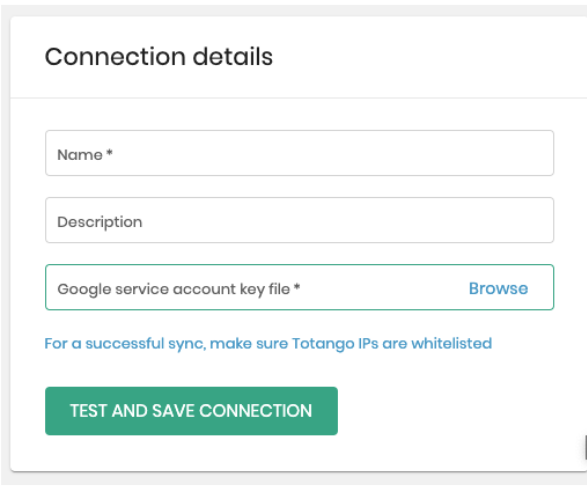Select the Google service account key file field

[x=299, y=287]
